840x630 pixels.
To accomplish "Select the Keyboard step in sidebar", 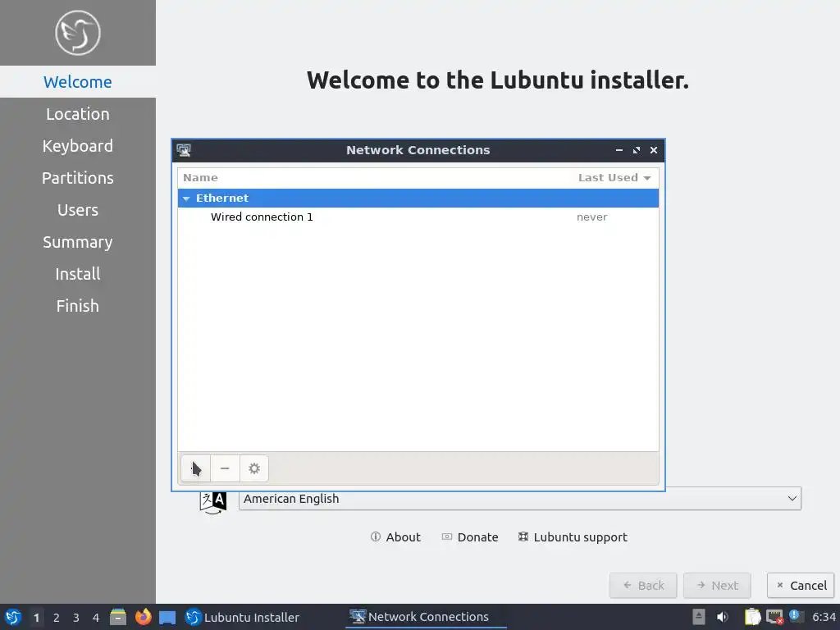I will pos(78,146).
